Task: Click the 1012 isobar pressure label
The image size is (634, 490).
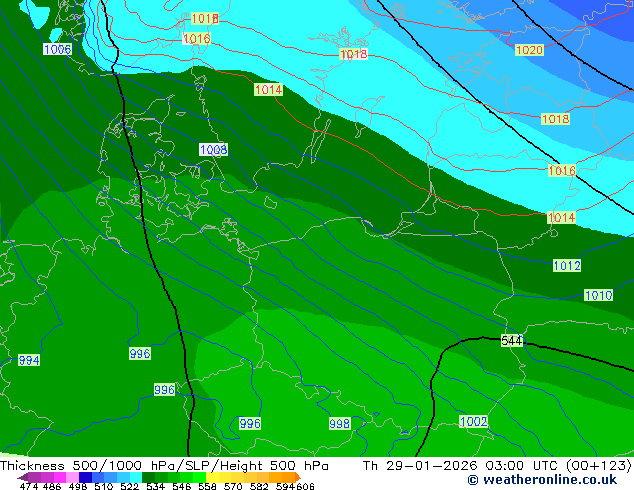Action: (x=567, y=266)
